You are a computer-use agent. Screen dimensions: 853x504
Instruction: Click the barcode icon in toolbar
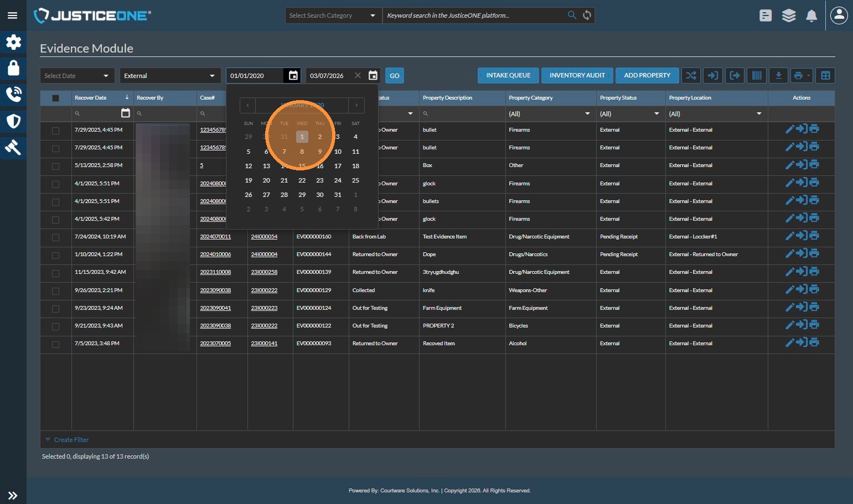pyautogui.click(x=756, y=76)
